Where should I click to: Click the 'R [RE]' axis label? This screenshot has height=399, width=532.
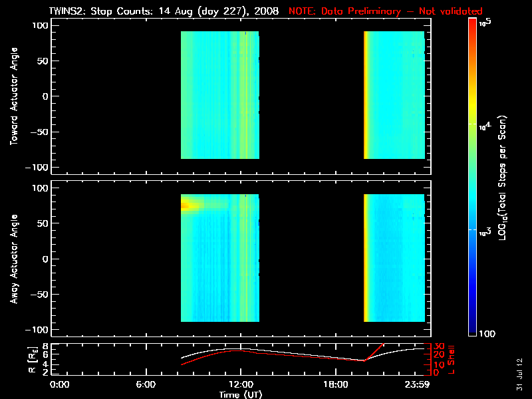coord(32,360)
